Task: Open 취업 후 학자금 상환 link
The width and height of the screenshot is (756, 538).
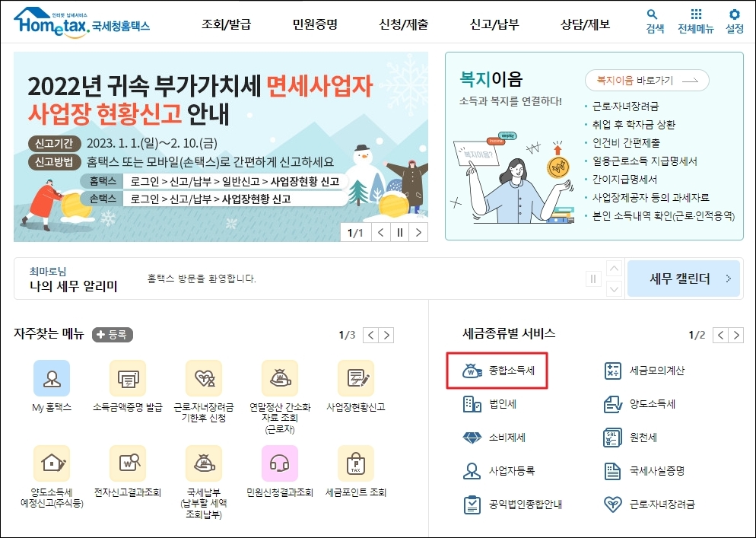Action: pyautogui.click(x=634, y=125)
